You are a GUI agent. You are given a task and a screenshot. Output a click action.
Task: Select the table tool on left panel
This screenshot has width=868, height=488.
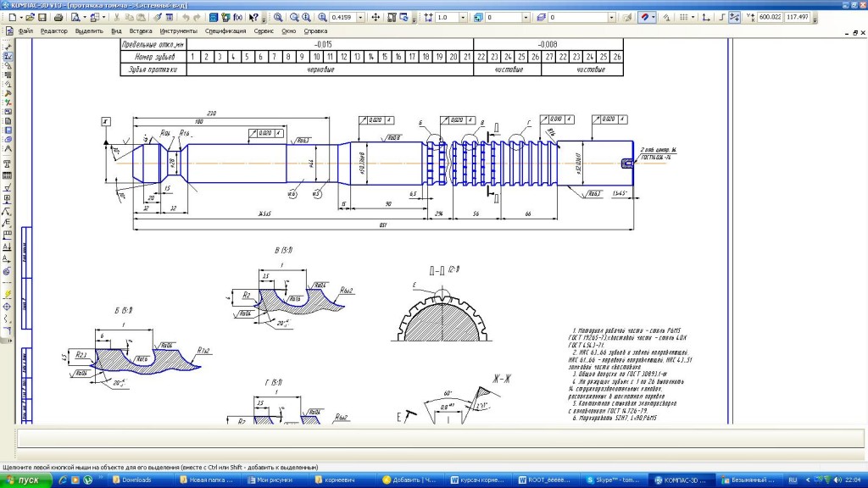click(7, 175)
